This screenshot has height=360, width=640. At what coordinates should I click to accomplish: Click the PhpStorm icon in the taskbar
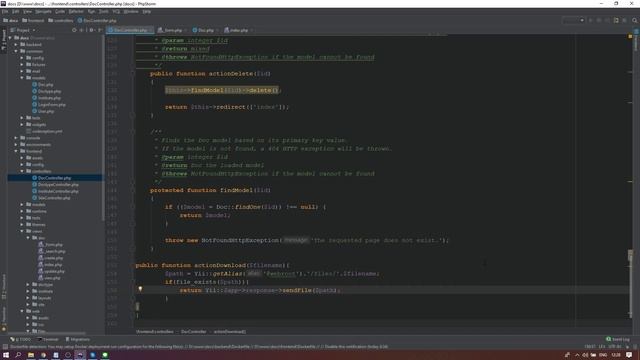point(80,355)
